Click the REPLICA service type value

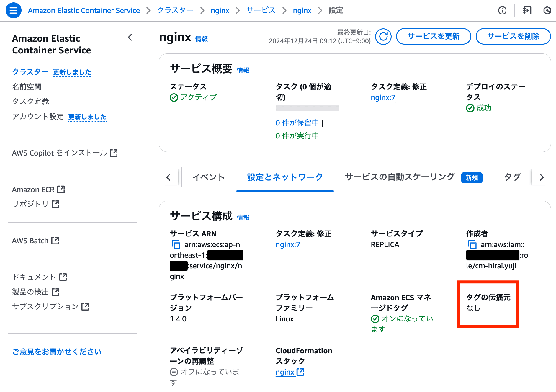385,245
